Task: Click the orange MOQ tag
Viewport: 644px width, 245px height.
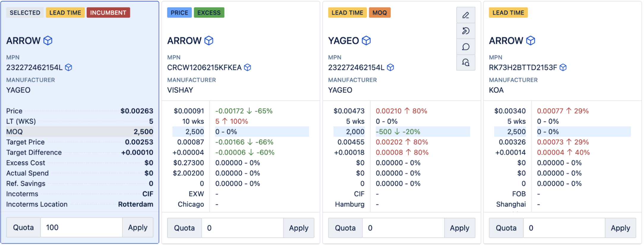Action: 380,12
